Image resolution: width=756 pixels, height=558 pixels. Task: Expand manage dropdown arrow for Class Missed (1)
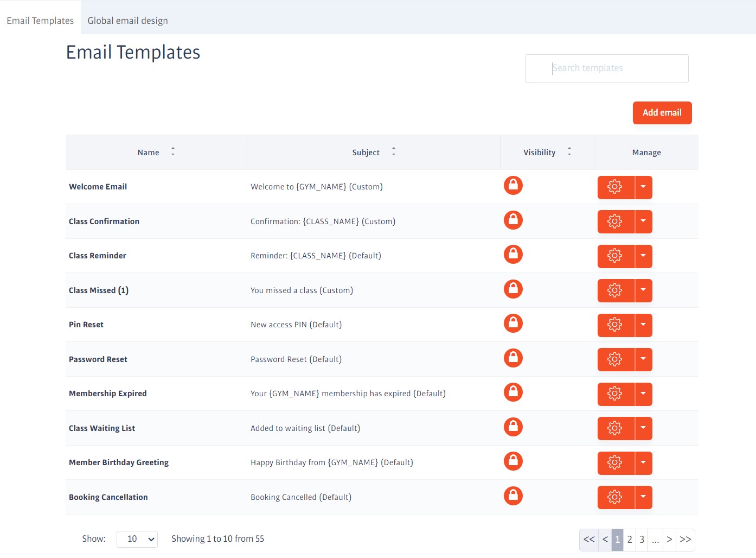pyautogui.click(x=644, y=290)
